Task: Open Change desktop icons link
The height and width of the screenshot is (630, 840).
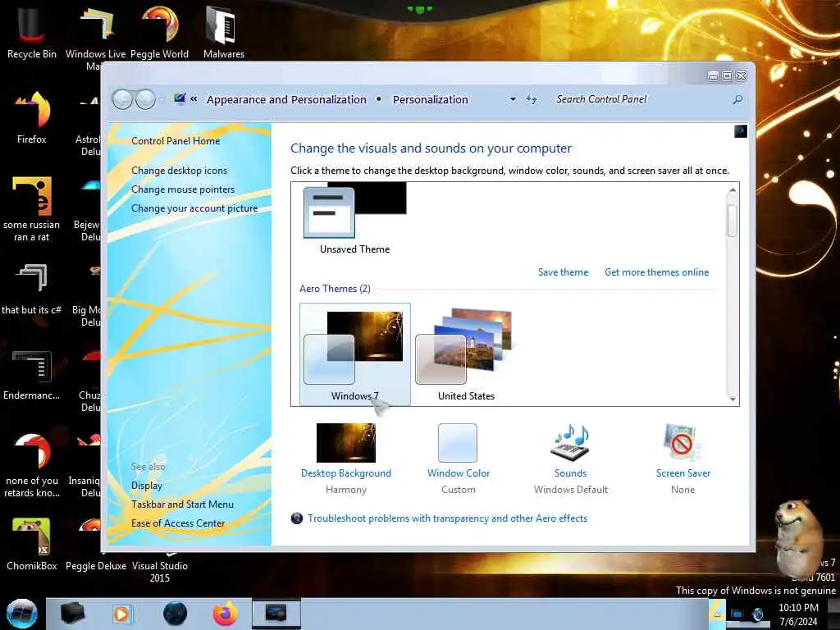Action: point(179,171)
